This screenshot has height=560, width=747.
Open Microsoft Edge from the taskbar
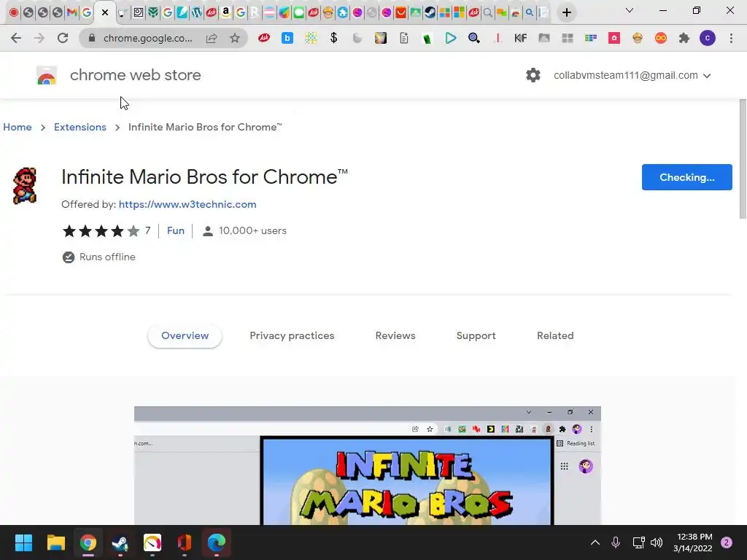coord(216,542)
